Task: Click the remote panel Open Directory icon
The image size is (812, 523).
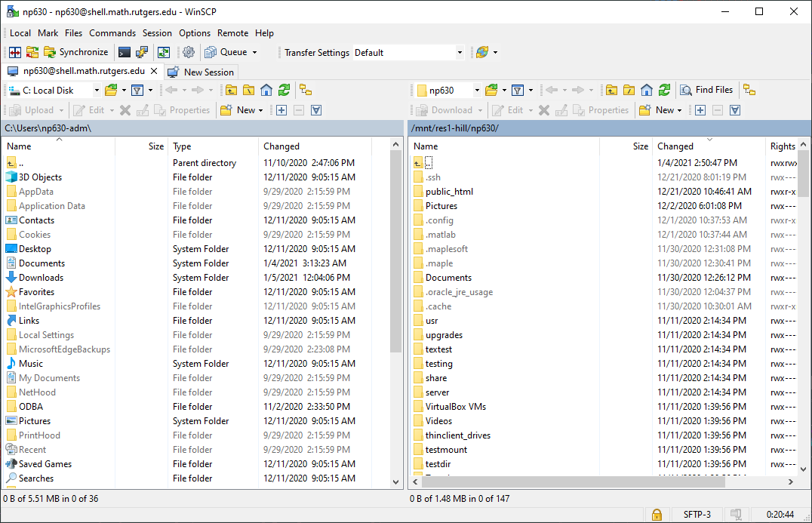Action: click(x=491, y=91)
